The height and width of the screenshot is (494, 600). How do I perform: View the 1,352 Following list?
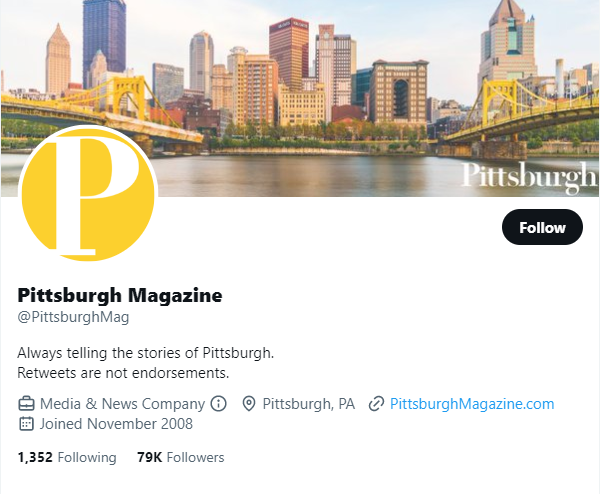pyautogui.click(x=67, y=457)
